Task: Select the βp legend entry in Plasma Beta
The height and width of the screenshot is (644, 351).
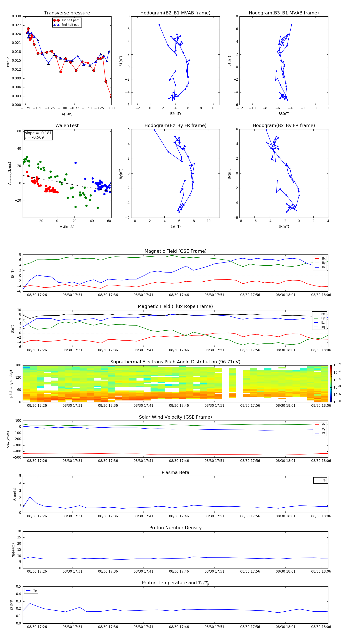Action: click(x=320, y=480)
